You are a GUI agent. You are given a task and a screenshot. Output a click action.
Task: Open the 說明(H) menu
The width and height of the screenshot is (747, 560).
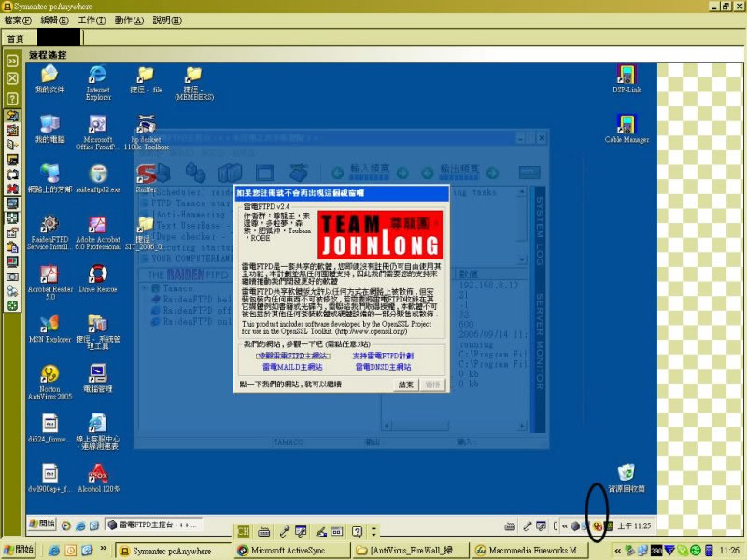(x=167, y=21)
